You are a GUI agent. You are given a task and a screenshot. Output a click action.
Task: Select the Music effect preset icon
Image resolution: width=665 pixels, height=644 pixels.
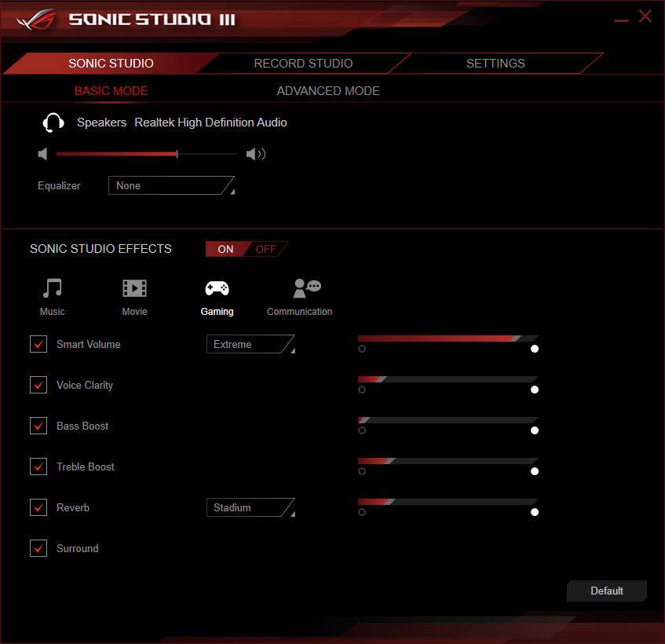[52, 288]
